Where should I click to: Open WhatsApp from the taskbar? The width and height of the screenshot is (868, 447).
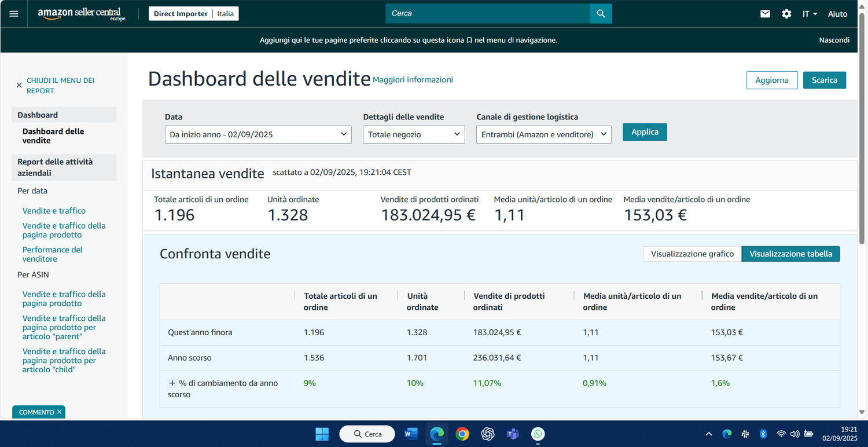click(538, 434)
